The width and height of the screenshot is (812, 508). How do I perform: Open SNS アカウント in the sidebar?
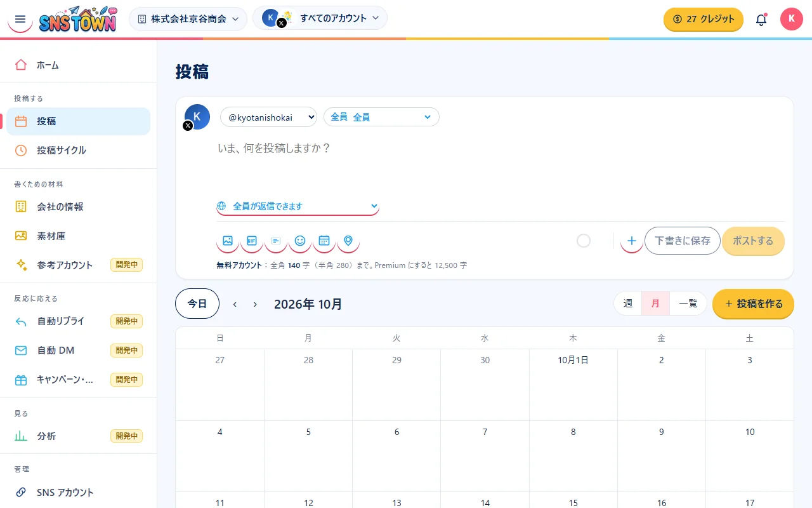click(79, 492)
